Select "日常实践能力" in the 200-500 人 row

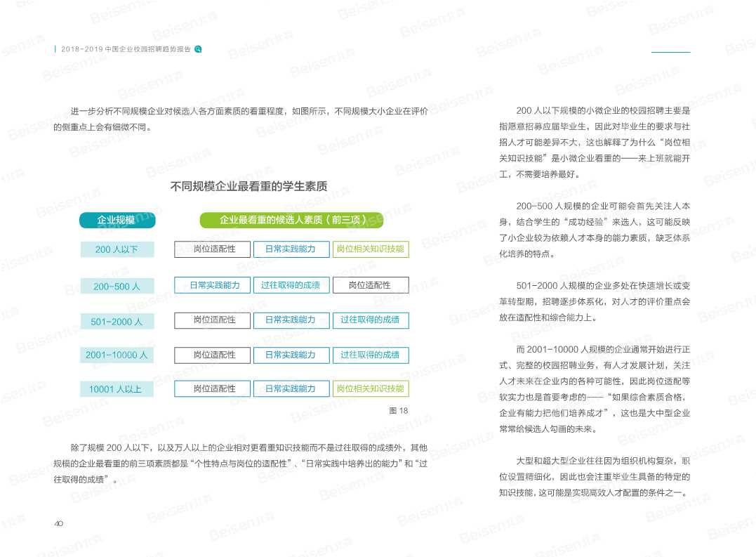point(212,285)
